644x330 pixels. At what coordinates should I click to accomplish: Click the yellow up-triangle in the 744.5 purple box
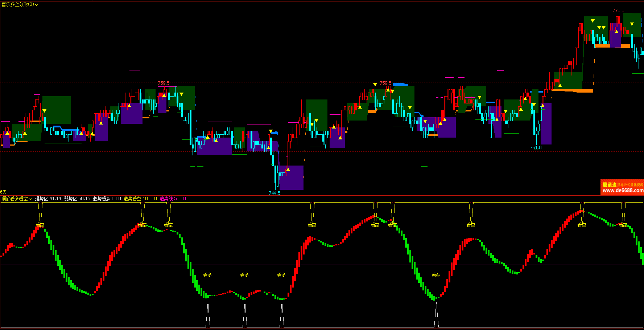click(x=288, y=170)
